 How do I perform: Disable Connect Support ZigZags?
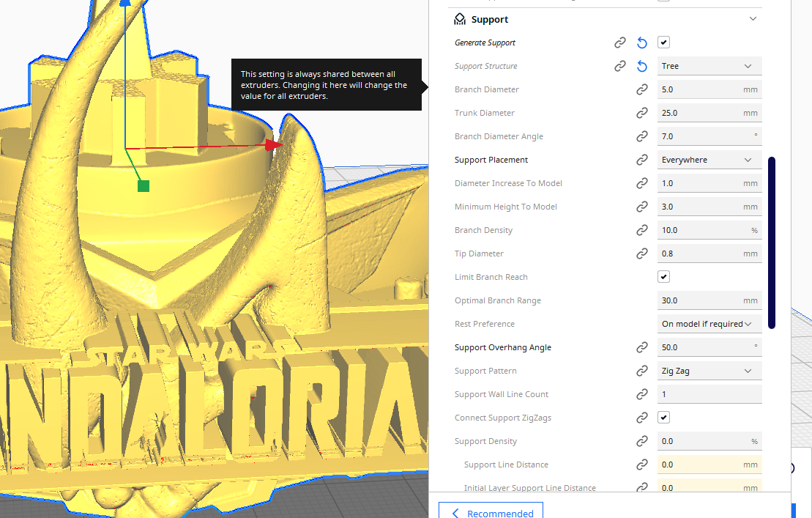663,417
